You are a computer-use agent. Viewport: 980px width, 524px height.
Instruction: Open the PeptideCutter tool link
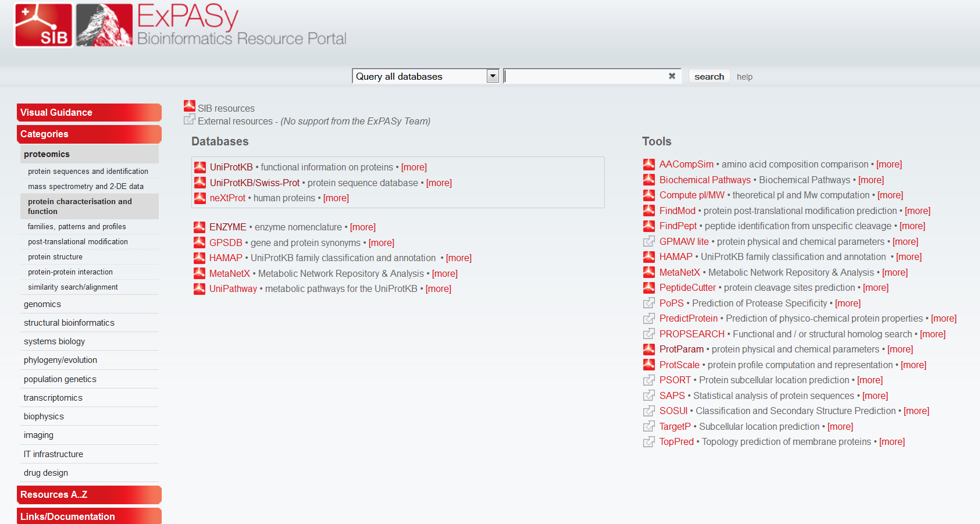(687, 287)
